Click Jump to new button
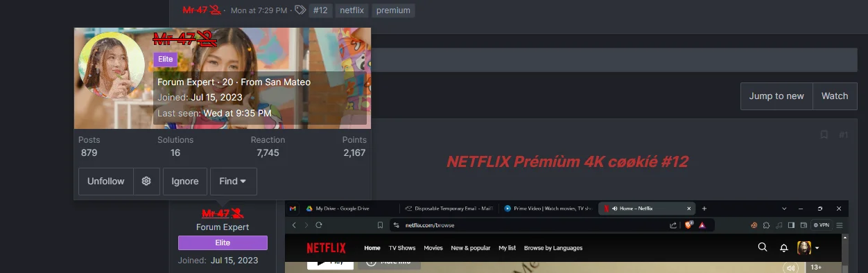 point(776,96)
